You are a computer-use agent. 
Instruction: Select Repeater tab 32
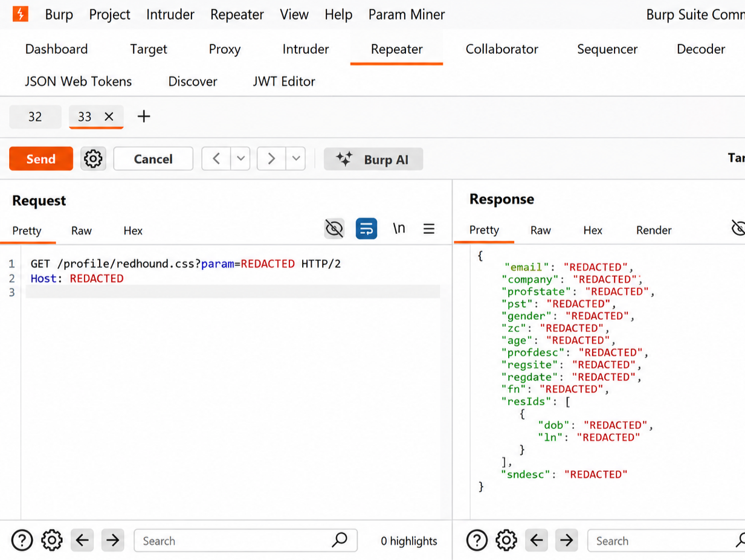[35, 117]
